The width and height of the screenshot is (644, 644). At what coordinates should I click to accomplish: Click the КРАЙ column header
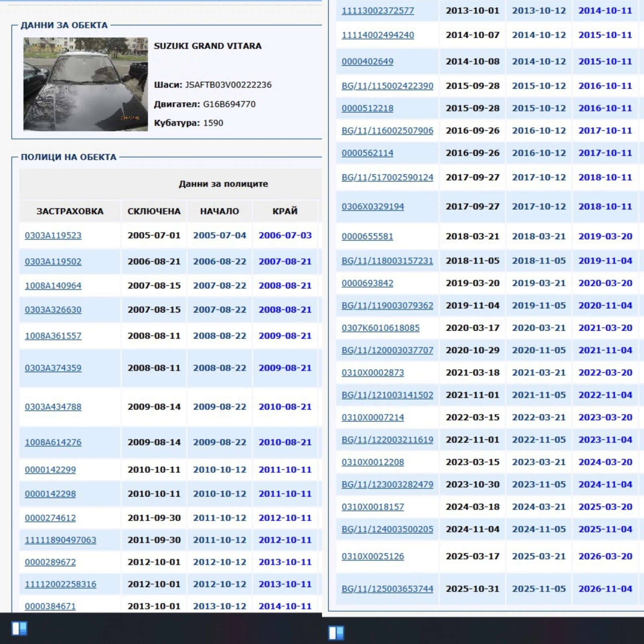(x=285, y=211)
